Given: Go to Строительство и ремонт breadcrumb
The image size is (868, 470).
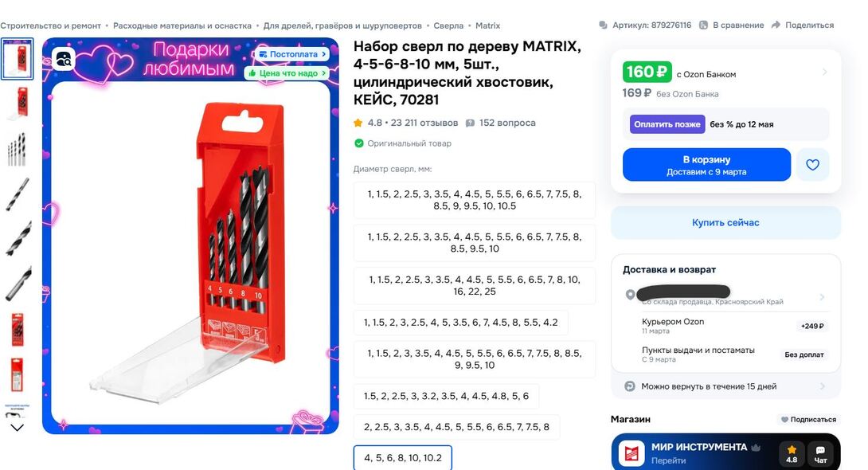Looking at the screenshot, I should pos(50,25).
